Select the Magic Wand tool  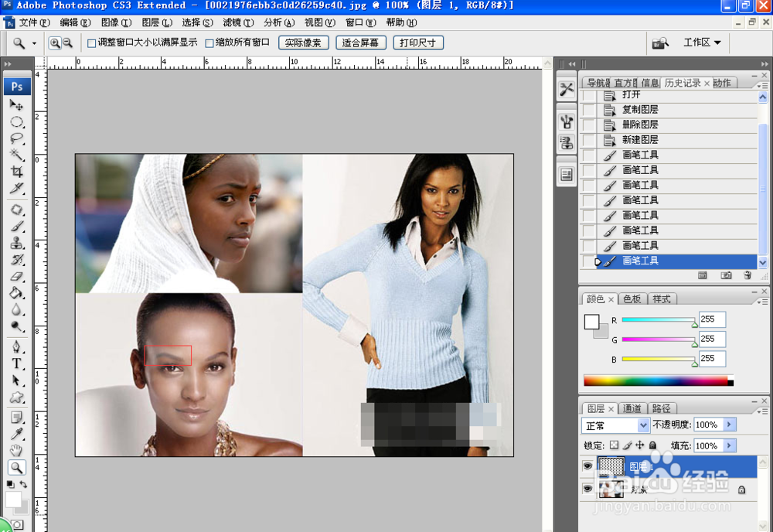17,155
